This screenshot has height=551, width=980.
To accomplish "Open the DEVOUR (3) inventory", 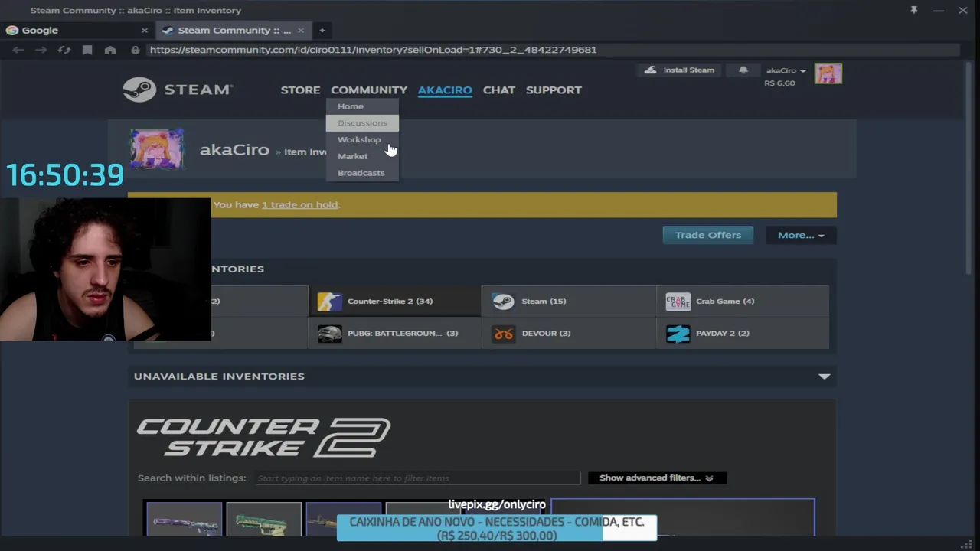I will click(x=568, y=334).
